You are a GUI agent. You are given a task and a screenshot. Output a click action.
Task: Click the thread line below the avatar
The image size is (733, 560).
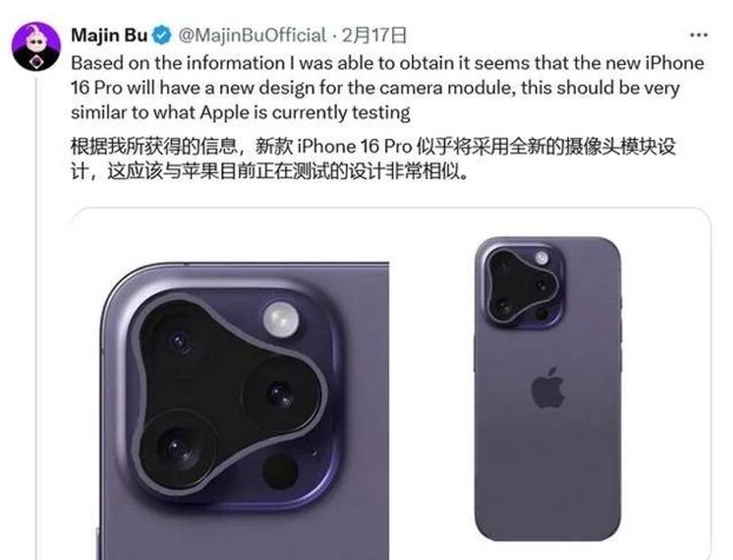(37, 318)
